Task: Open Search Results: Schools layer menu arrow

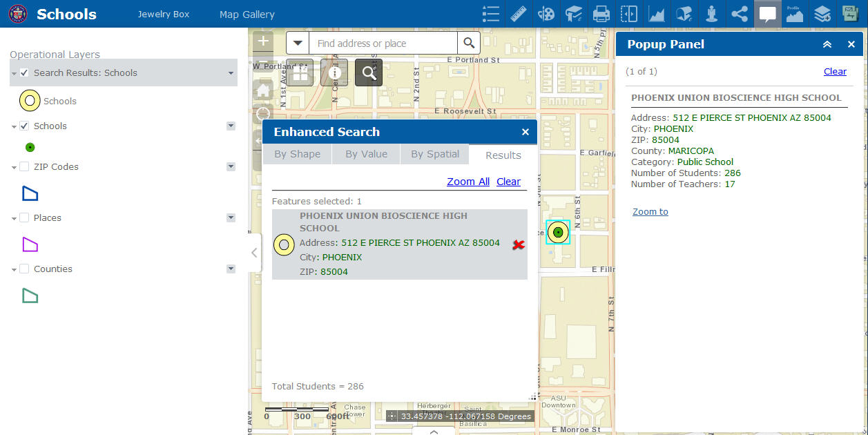Action: (231, 73)
